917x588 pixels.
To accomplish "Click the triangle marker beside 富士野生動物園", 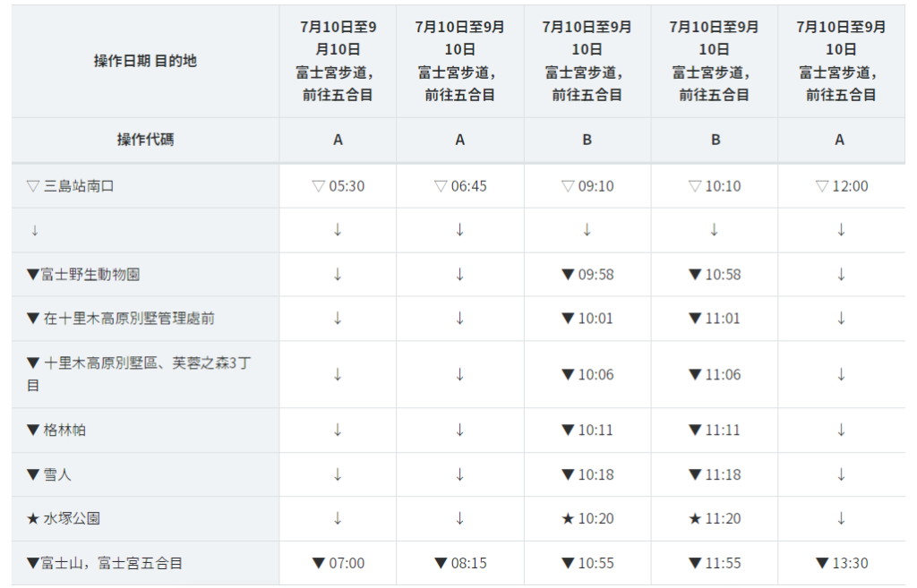I will (33, 274).
